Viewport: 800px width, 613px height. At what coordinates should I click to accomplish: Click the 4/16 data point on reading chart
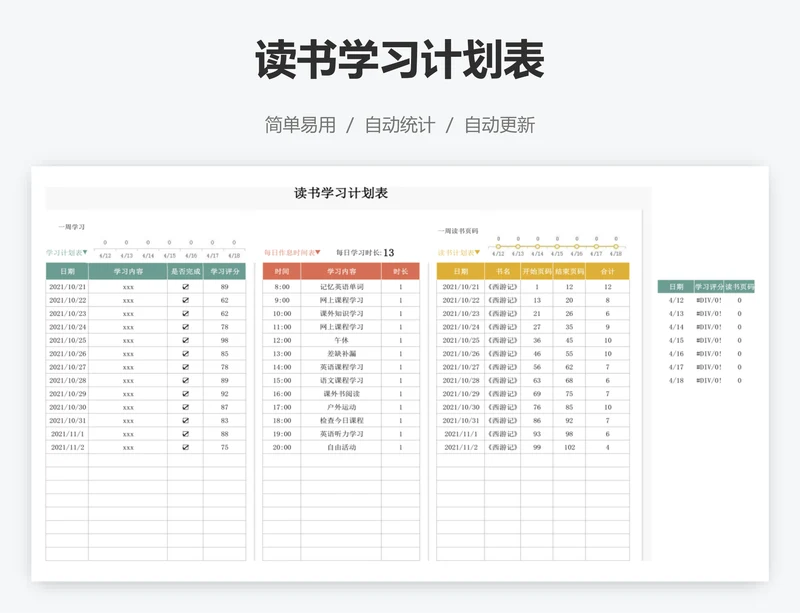[577, 245]
